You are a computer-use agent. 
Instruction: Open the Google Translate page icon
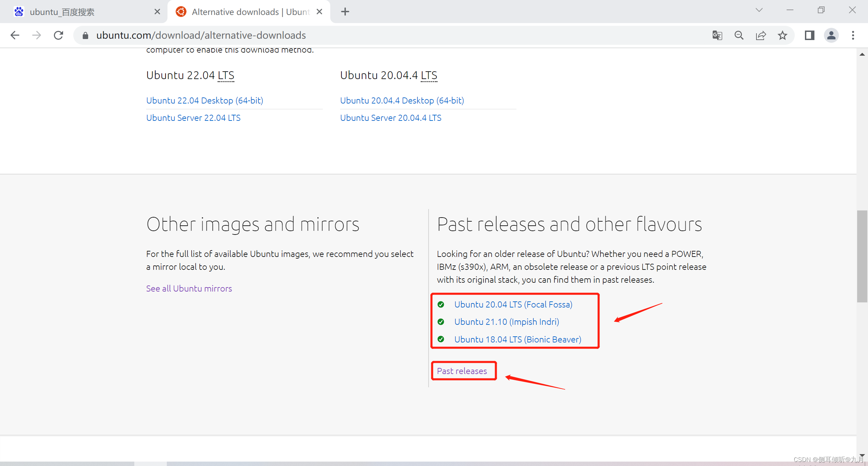tap(717, 35)
